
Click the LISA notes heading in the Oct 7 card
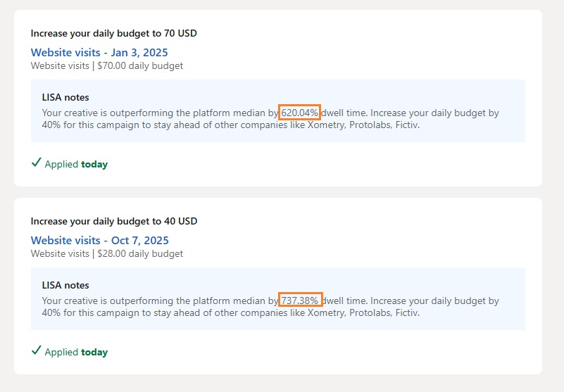65,286
